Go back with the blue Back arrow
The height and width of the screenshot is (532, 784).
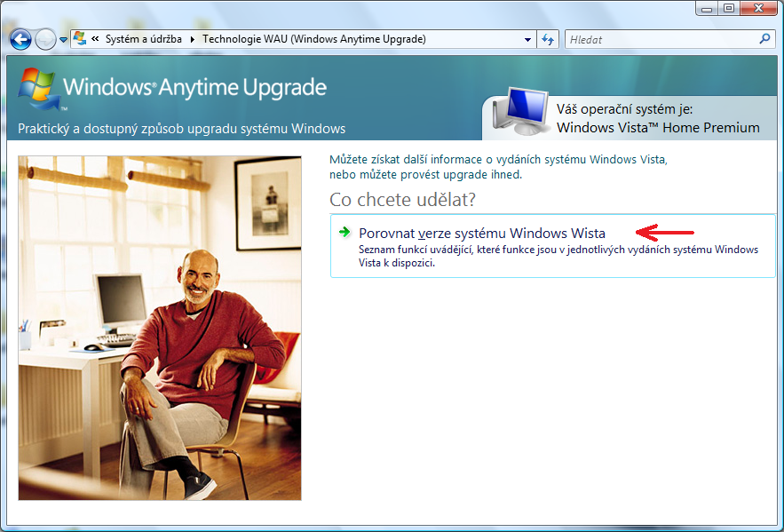coord(20,39)
